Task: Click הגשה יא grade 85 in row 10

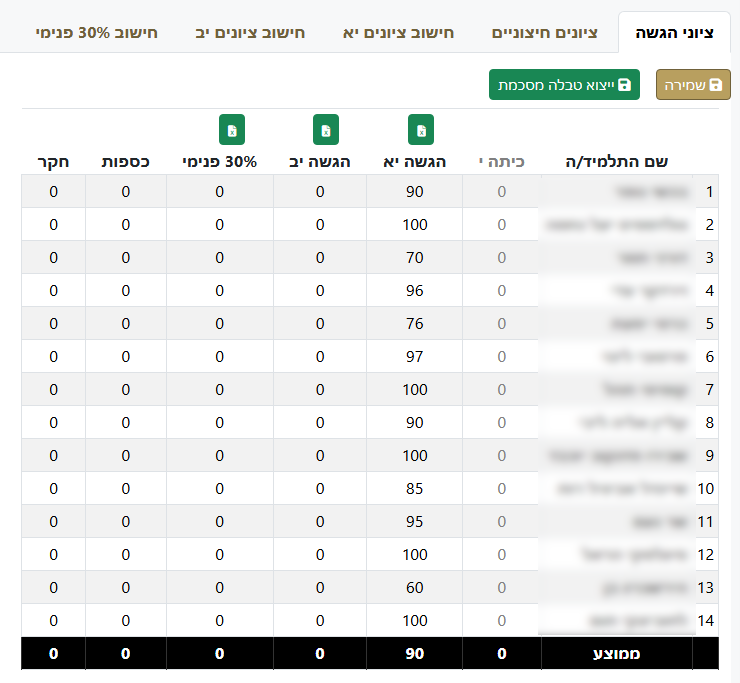Action: click(415, 489)
